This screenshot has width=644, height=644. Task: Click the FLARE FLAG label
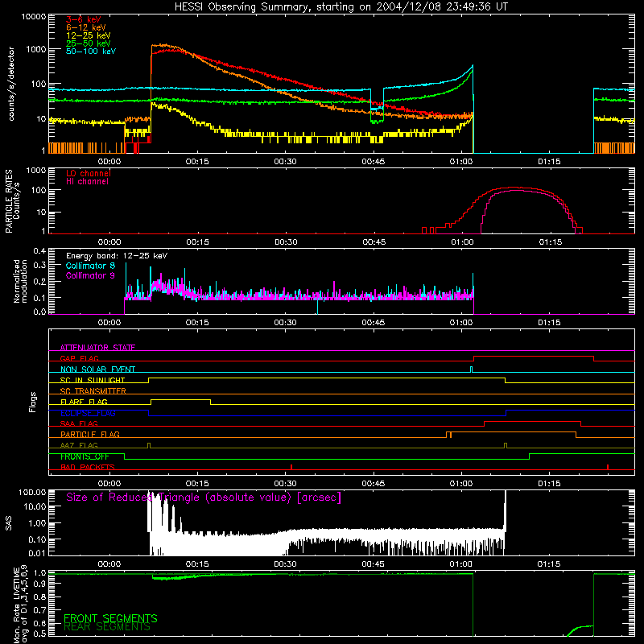pyautogui.click(x=84, y=402)
